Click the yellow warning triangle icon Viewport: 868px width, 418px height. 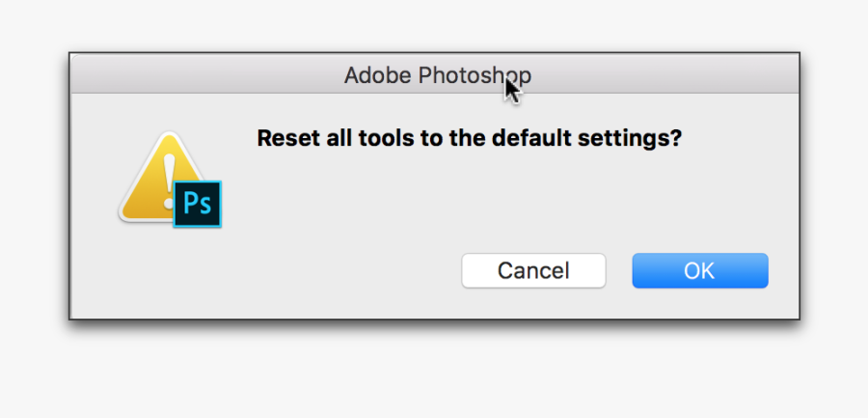click(158, 177)
